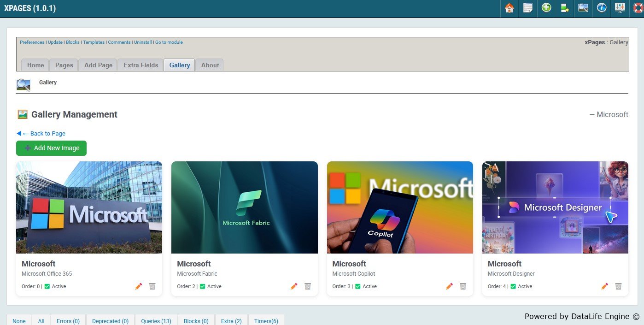Open the Preferences sliders icon in top toolbar
Screen dimensions: 644x325
(x=620, y=8)
